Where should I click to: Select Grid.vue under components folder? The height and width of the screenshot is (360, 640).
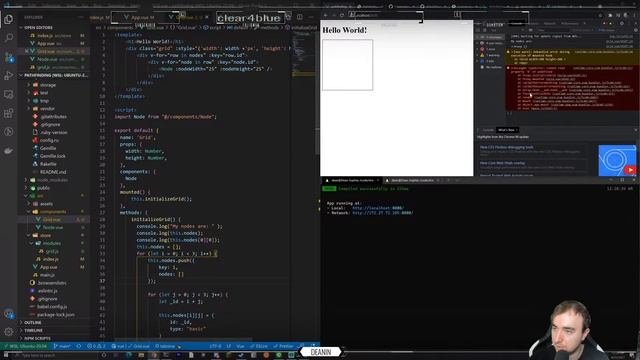point(51,220)
